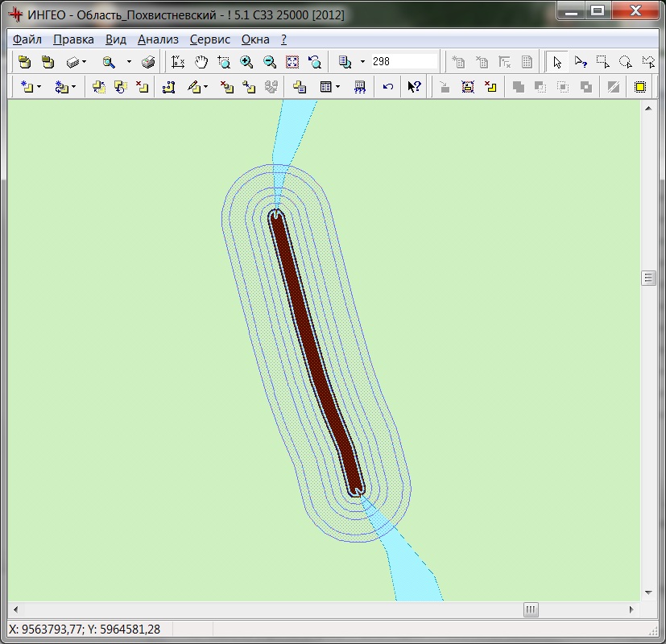Open the Вид menu

115,39
